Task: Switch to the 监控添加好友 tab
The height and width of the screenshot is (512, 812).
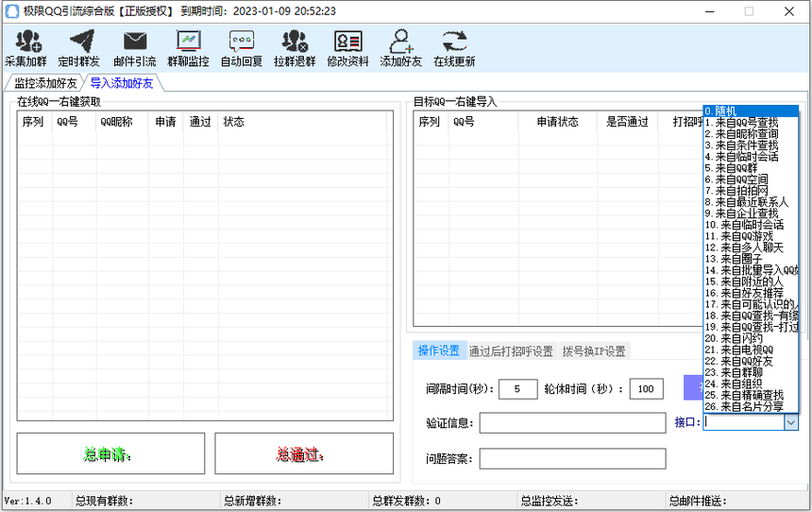Action: click(x=45, y=83)
